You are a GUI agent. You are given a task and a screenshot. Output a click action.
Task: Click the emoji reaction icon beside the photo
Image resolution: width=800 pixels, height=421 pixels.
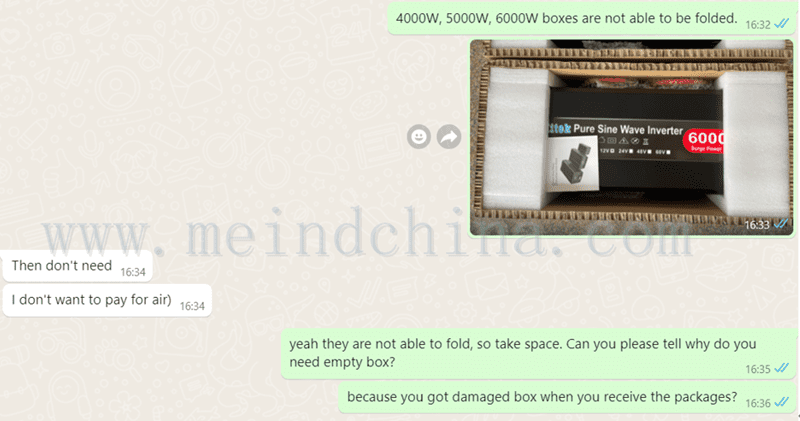click(x=419, y=137)
